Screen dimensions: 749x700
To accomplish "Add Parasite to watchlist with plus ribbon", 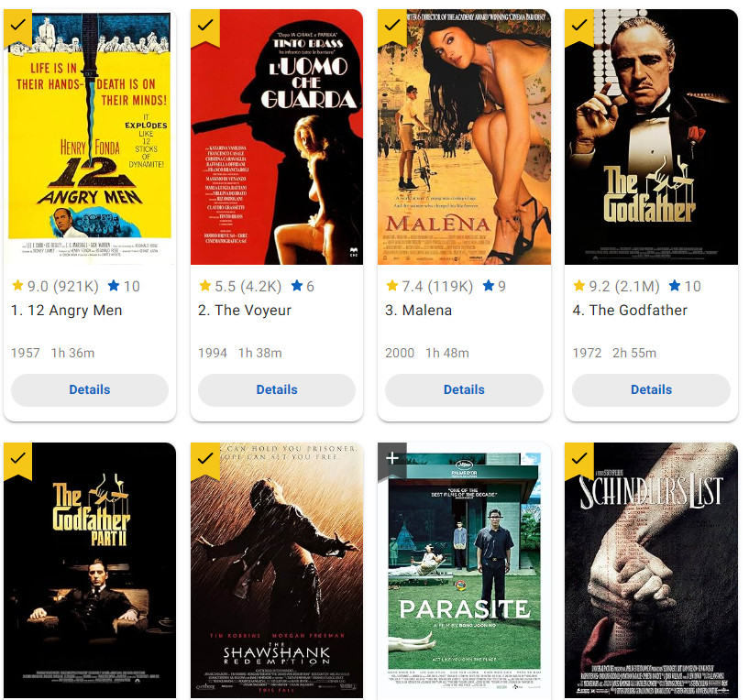I will coord(392,460).
